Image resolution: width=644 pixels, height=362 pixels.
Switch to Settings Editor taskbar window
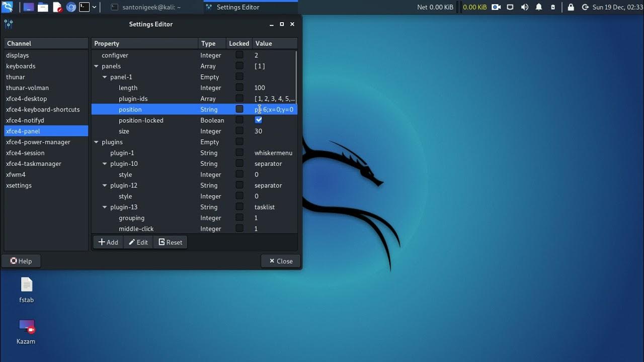(251, 7)
